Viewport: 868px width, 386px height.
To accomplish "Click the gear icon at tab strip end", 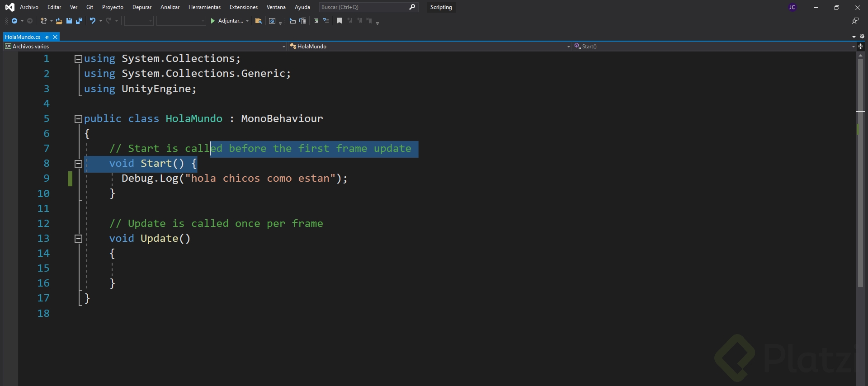I will click(862, 36).
